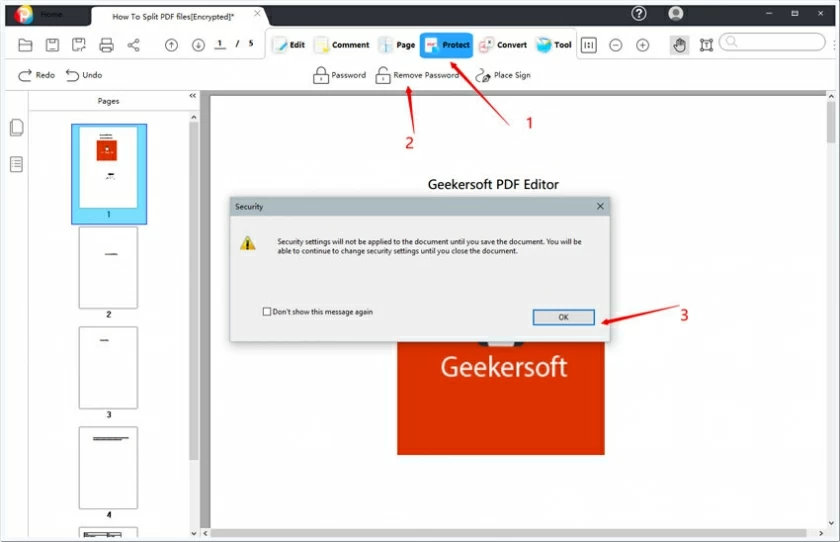Screen dimensions: 840x542
Task: Select page 4 thumbnail
Action: [x=108, y=468]
